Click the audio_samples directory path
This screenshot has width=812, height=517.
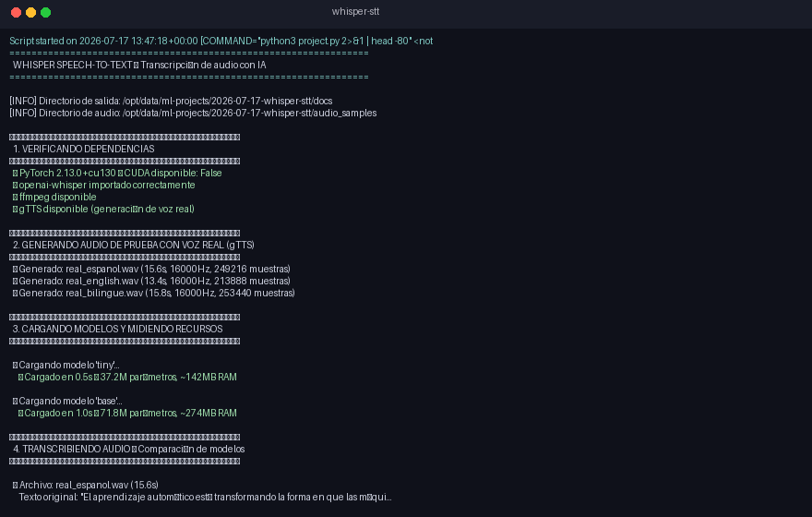pos(250,113)
